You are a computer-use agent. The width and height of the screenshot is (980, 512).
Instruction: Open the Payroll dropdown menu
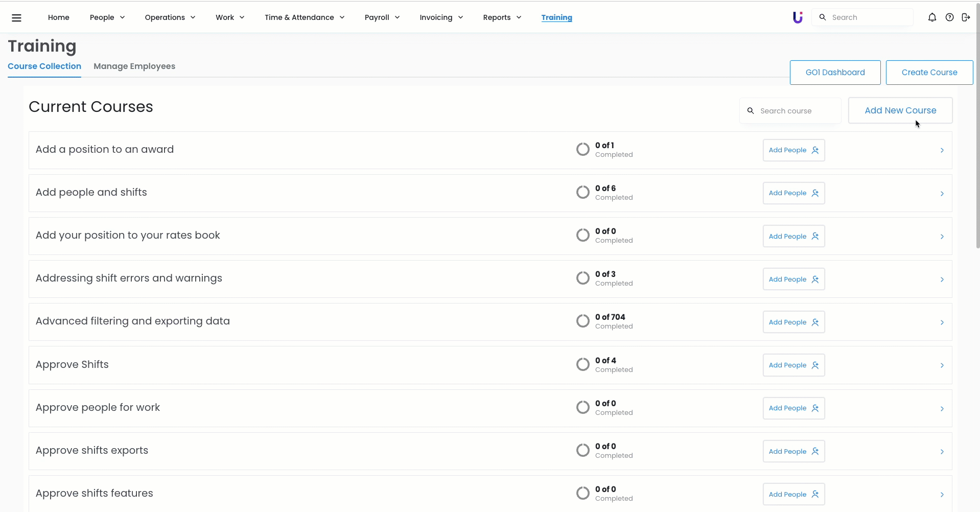tap(382, 17)
